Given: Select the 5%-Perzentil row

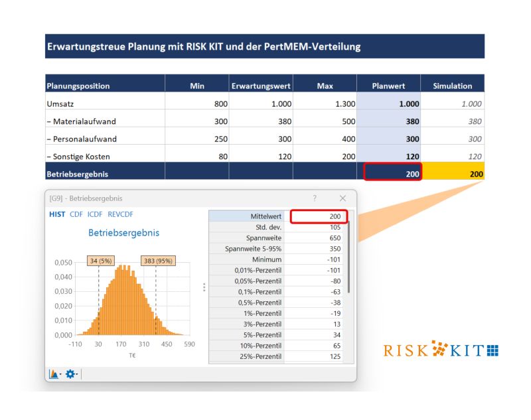Looking at the screenshot, I should pos(277,335).
